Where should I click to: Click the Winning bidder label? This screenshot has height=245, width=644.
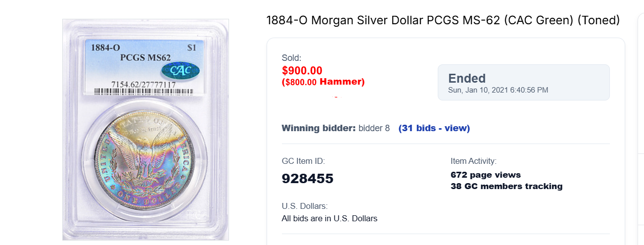pyautogui.click(x=319, y=128)
